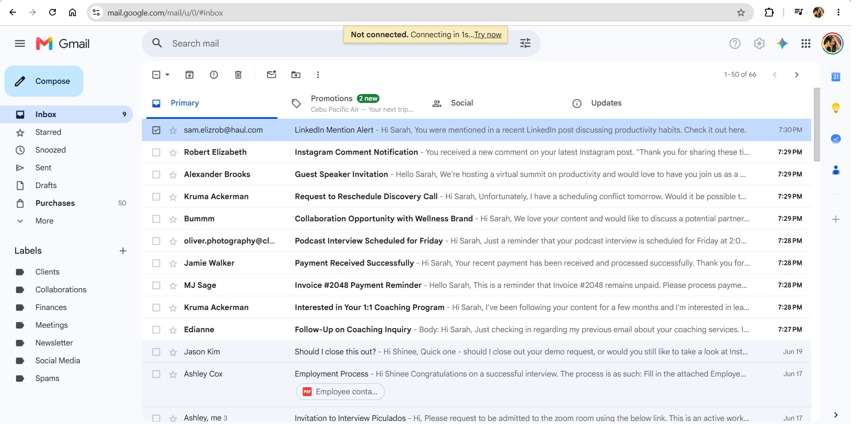Check the Jamie Walker email checkbox
Viewport: 868px width, 424px height.
[156, 263]
